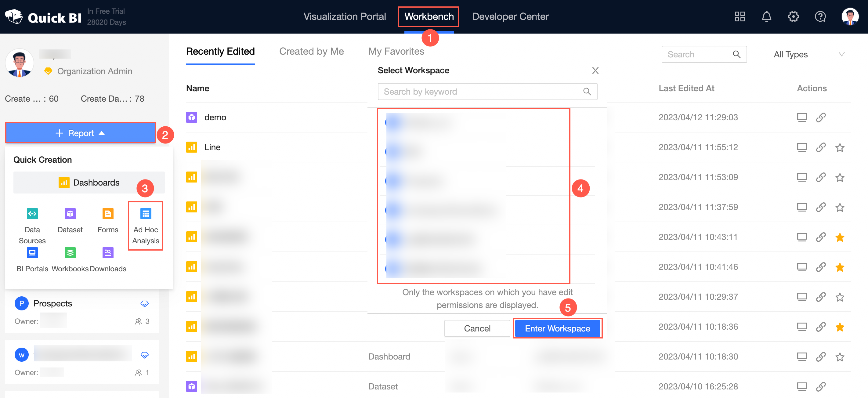Open the notifications bell icon
Image resolution: width=868 pixels, height=398 pixels.
pos(766,16)
